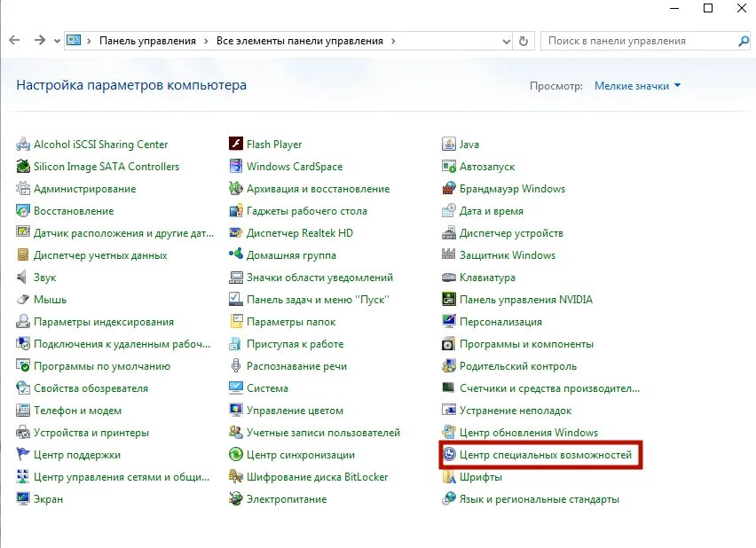Open Гаджеты рабочего стола link
The height and width of the screenshot is (548, 756).
[x=307, y=211]
